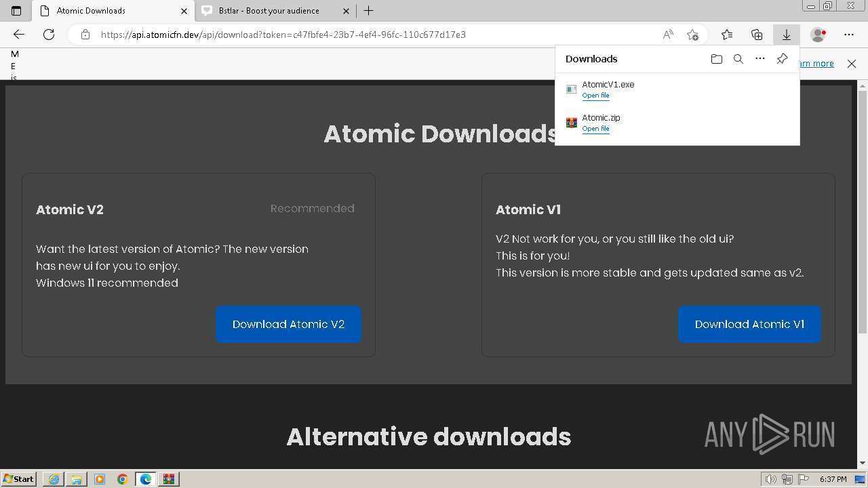Click the system clock 6:37 PM
Viewport: 868px width, 488px height.
click(x=833, y=479)
